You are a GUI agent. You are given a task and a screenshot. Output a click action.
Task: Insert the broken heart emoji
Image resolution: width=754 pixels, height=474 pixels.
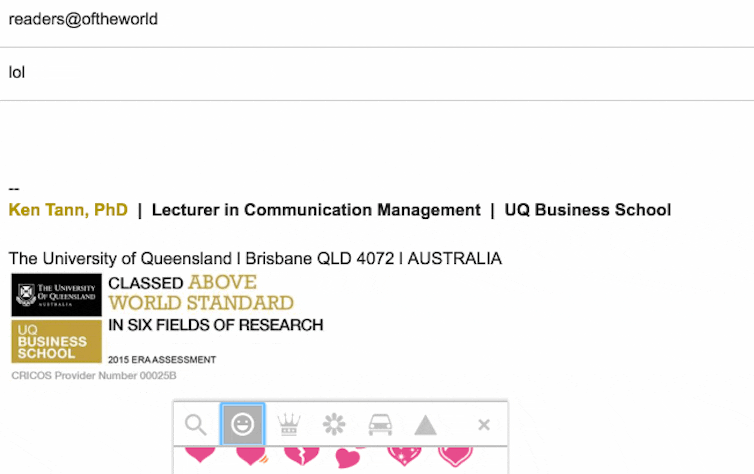(x=302, y=456)
